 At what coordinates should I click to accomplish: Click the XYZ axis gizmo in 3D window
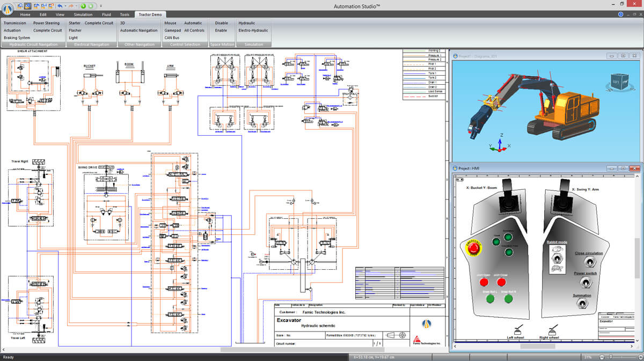[499, 143]
